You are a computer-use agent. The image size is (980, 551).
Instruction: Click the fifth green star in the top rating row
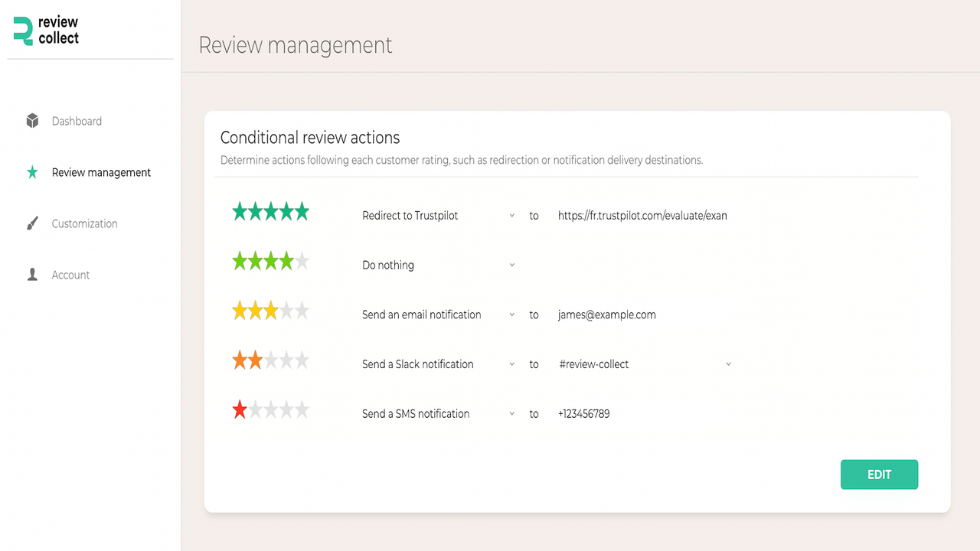(x=302, y=211)
